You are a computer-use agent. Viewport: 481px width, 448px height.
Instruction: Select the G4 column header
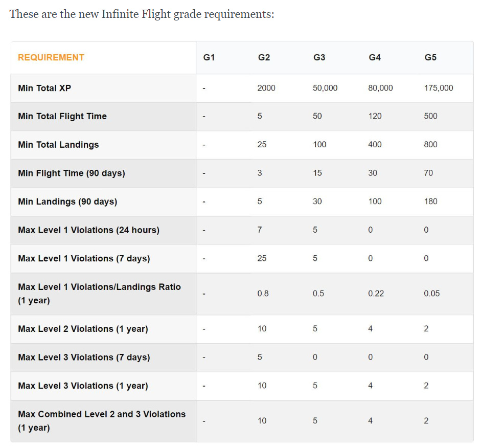click(x=375, y=57)
